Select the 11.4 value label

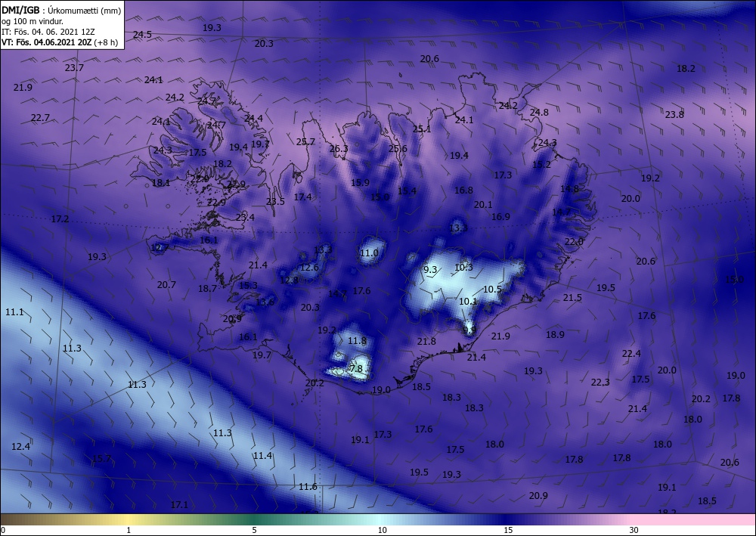[x=263, y=456]
